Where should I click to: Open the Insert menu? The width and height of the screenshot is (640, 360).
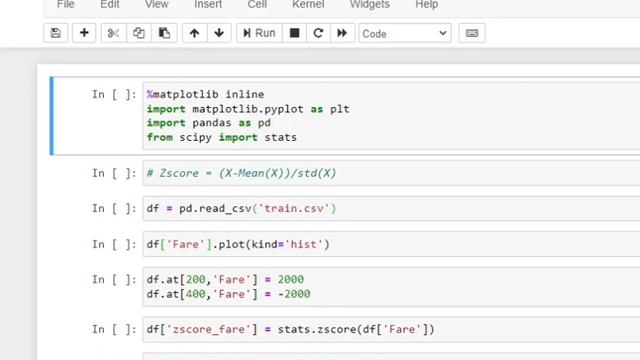tap(208, 4)
